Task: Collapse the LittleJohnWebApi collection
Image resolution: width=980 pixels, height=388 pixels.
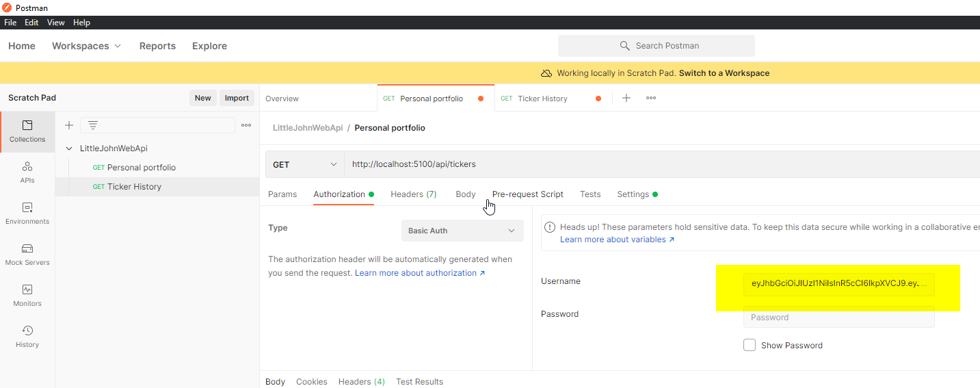Action: click(69, 148)
